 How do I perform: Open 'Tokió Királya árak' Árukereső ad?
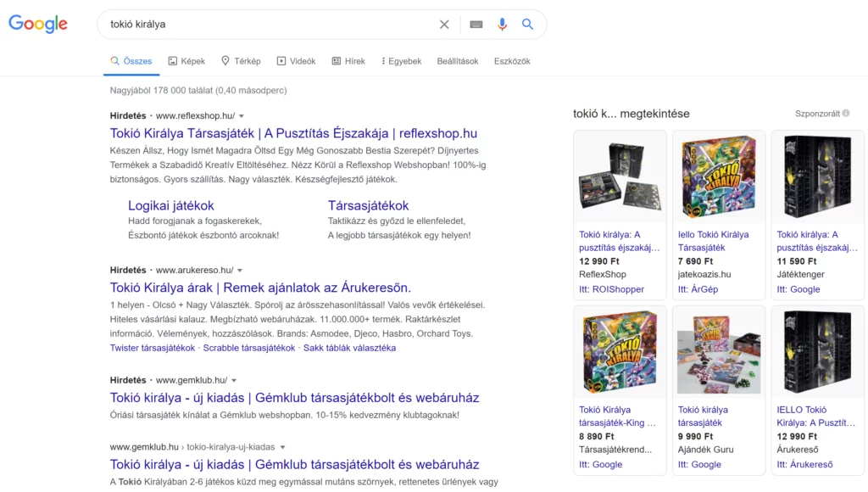[x=260, y=288]
